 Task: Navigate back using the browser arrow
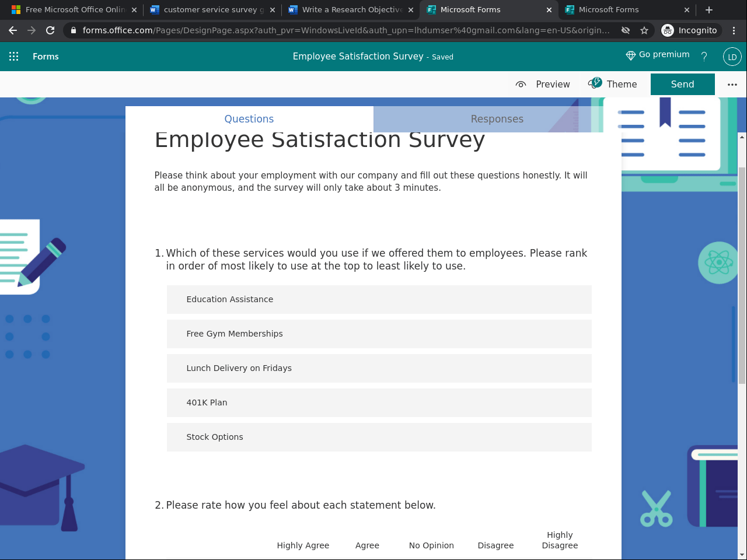click(x=13, y=30)
